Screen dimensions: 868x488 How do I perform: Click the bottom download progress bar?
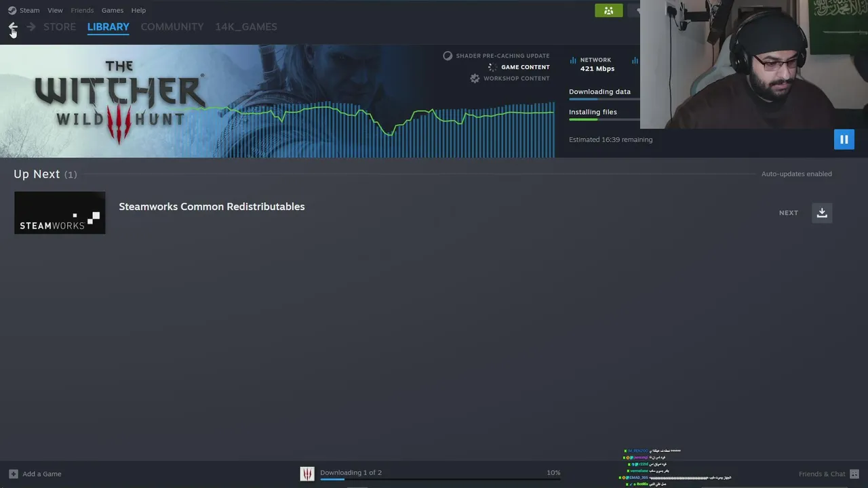[440, 479]
